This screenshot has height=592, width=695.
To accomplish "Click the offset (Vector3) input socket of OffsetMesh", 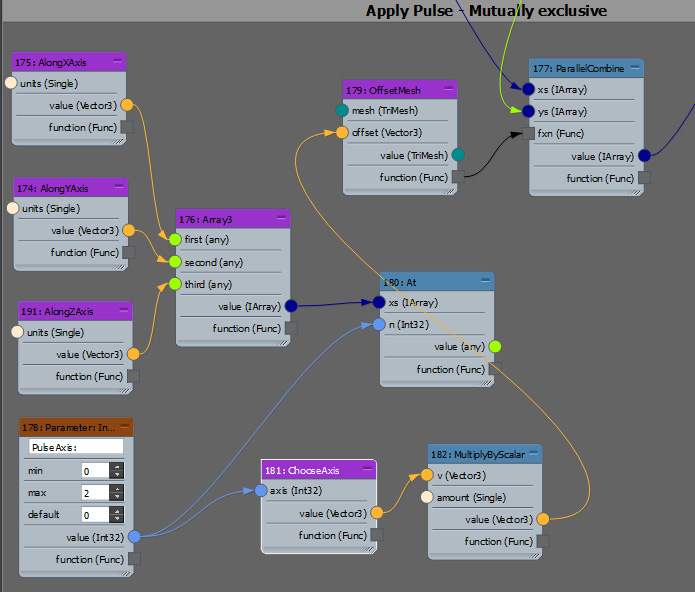I will point(342,132).
